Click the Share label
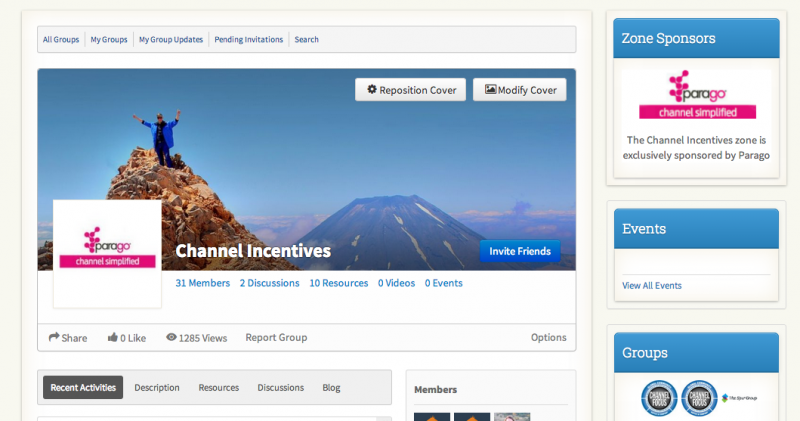Screen dimensions: 800x421 [x=74, y=338]
